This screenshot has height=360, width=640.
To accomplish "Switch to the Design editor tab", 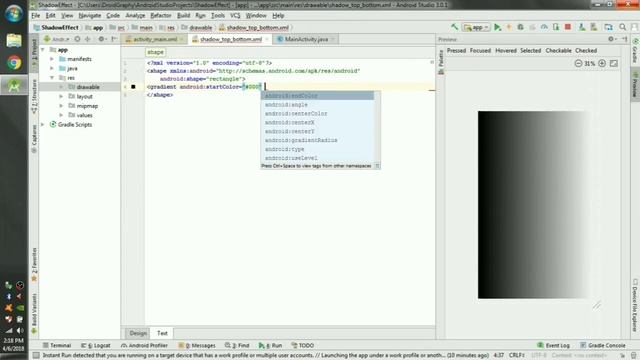I will (138, 333).
